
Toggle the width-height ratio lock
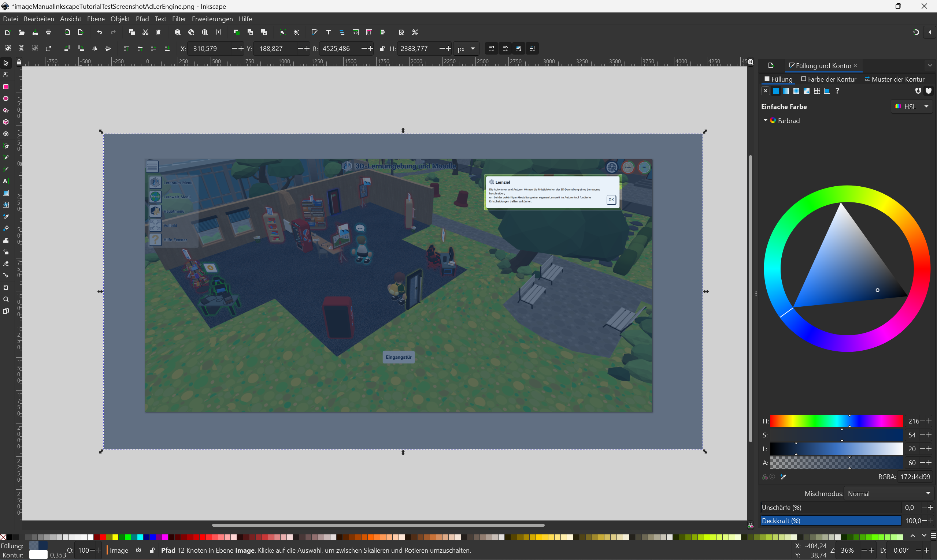pyautogui.click(x=382, y=48)
